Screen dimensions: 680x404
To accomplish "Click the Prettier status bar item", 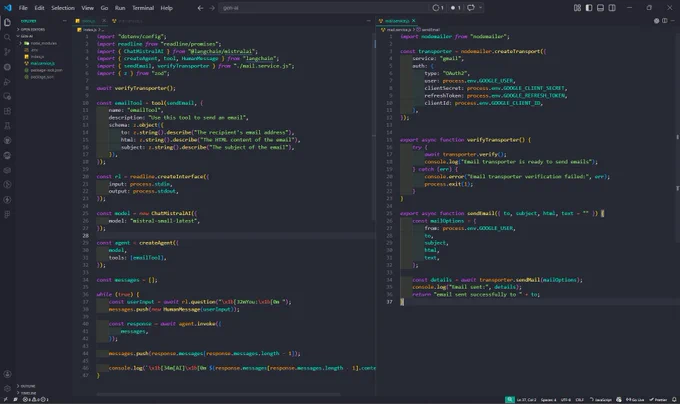I will [x=658, y=400].
